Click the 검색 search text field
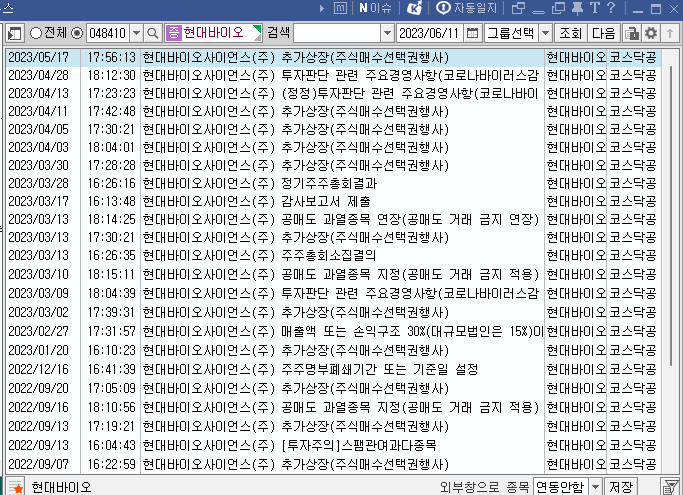 338,33
